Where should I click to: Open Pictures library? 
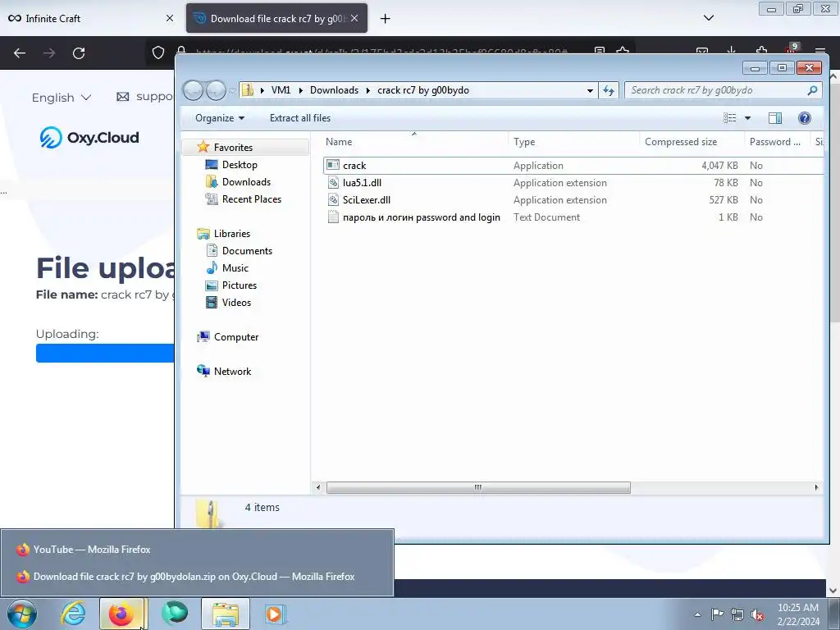tap(239, 285)
